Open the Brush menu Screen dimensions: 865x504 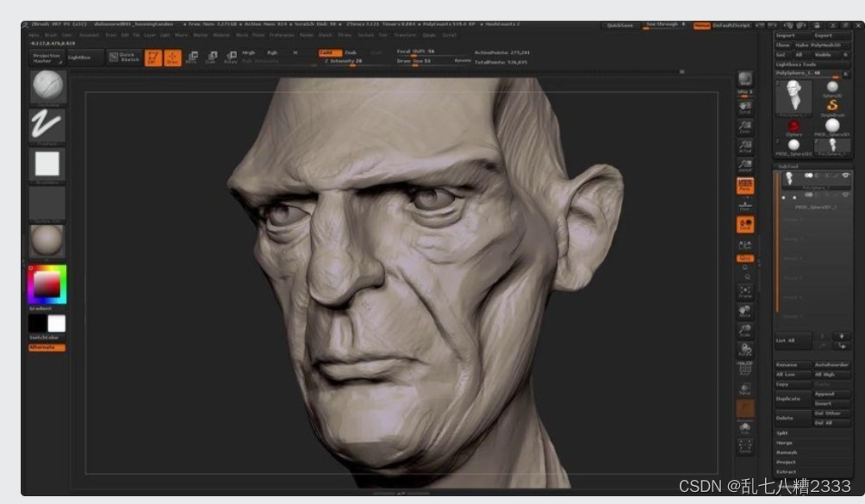coord(48,35)
